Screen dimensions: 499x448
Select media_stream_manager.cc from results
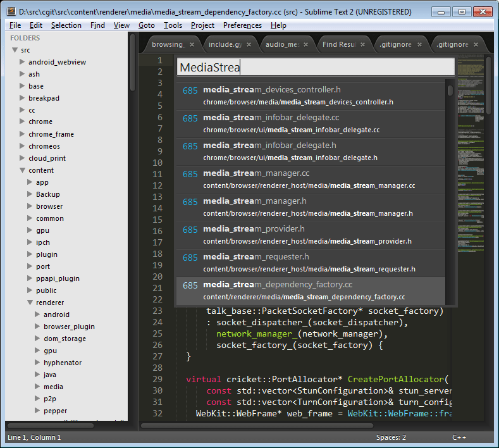tap(311, 180)
